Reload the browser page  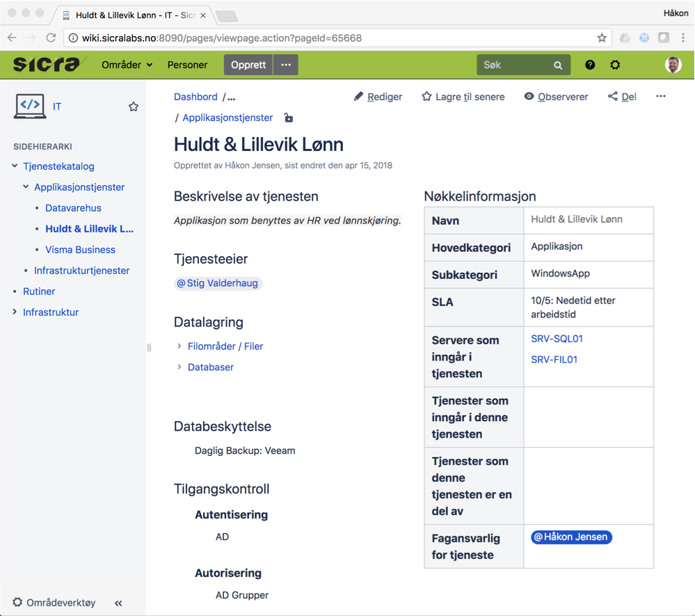point(51,38)
